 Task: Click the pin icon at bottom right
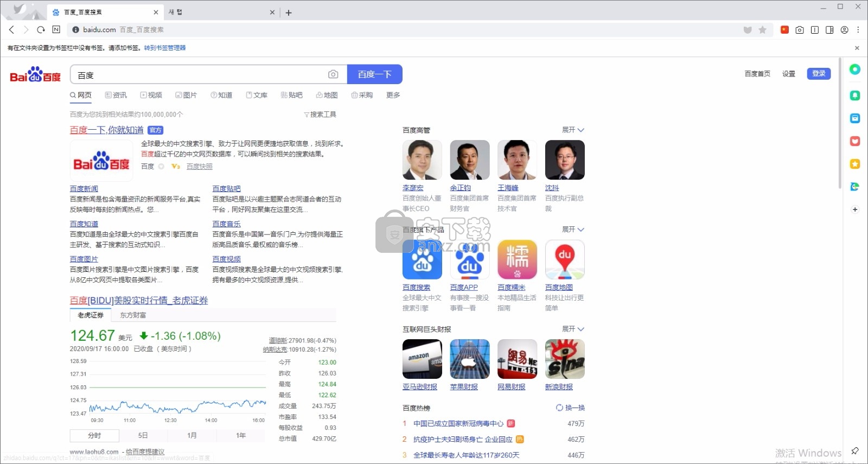coord(855,451)
